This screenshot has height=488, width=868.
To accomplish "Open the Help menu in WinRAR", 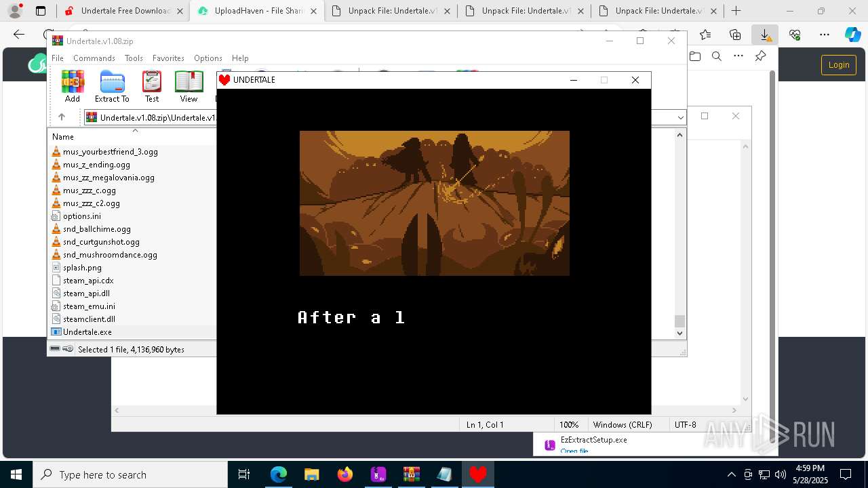I will [240, 58].
